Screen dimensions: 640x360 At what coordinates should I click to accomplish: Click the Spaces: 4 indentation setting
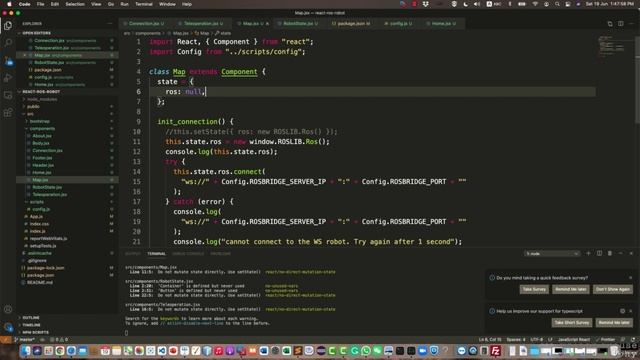516,340
